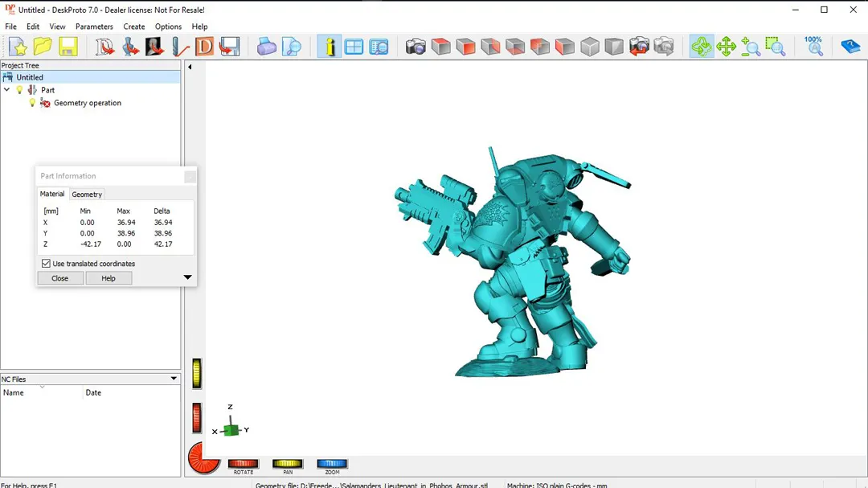Open the subjects-in-view list icon
The image size is (868, 488).
tap(379, 47)
